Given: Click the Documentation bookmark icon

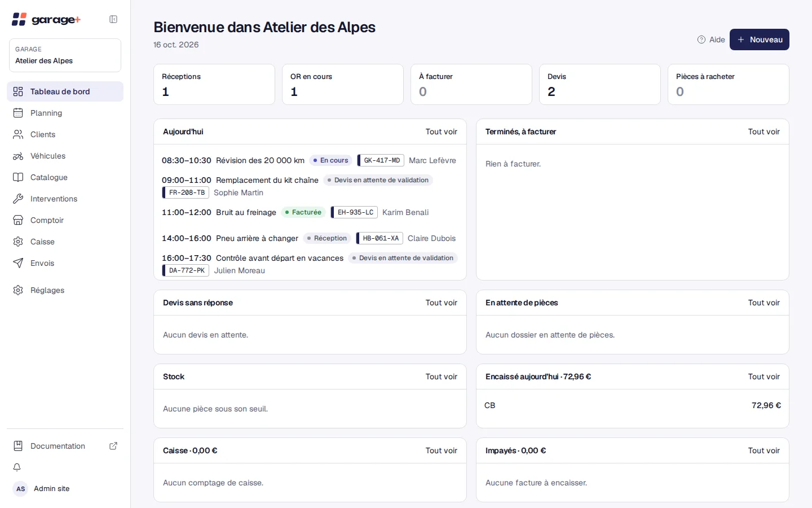Looking at the screenshot, I should (18, 446).
